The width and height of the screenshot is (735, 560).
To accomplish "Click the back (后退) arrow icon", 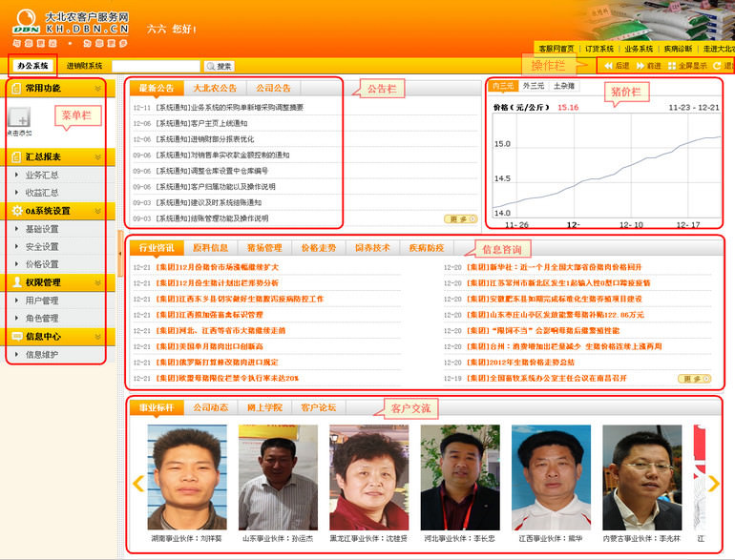I will 606,66.
